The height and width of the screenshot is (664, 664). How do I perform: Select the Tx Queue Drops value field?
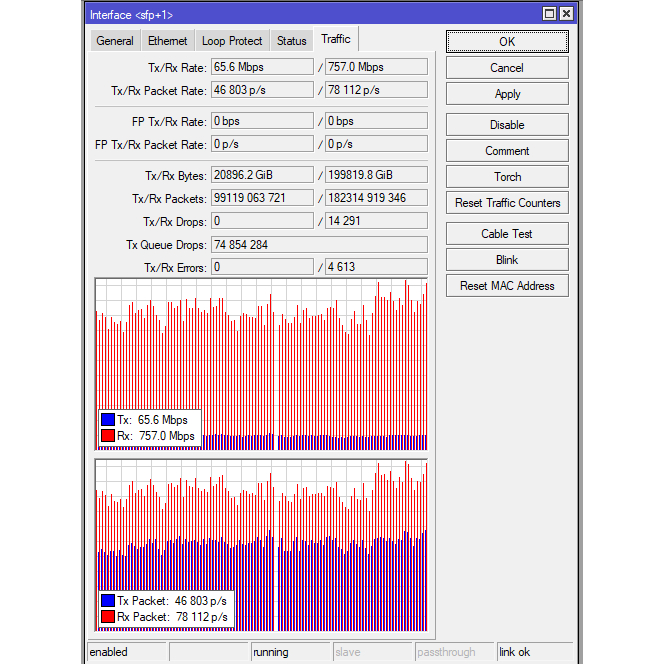point(318,245)
